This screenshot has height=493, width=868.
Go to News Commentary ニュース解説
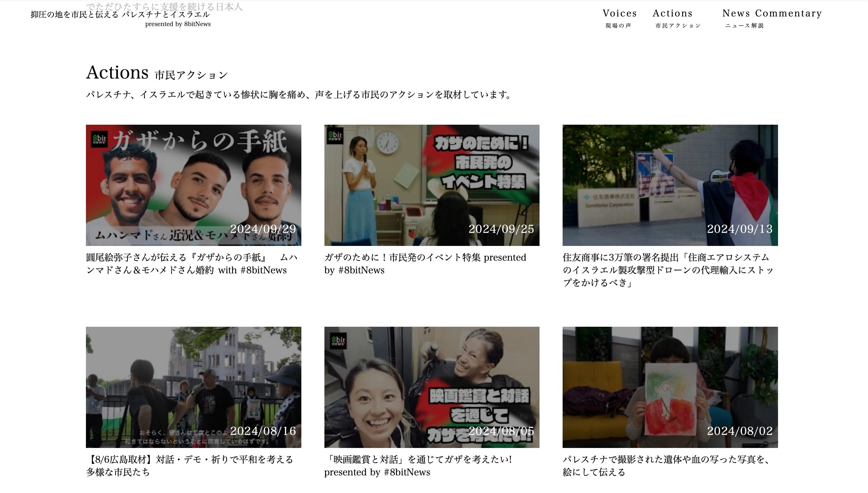(x=772, y=18)
